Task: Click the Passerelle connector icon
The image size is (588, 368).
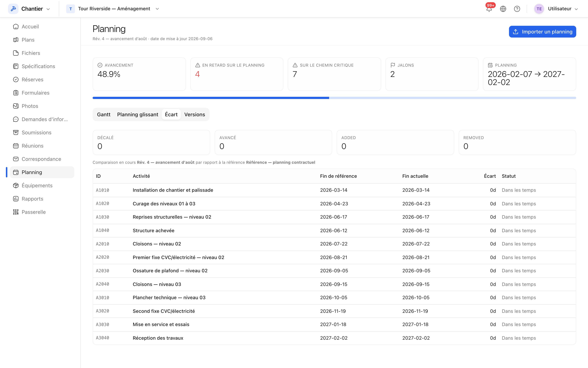Action: 16,212
